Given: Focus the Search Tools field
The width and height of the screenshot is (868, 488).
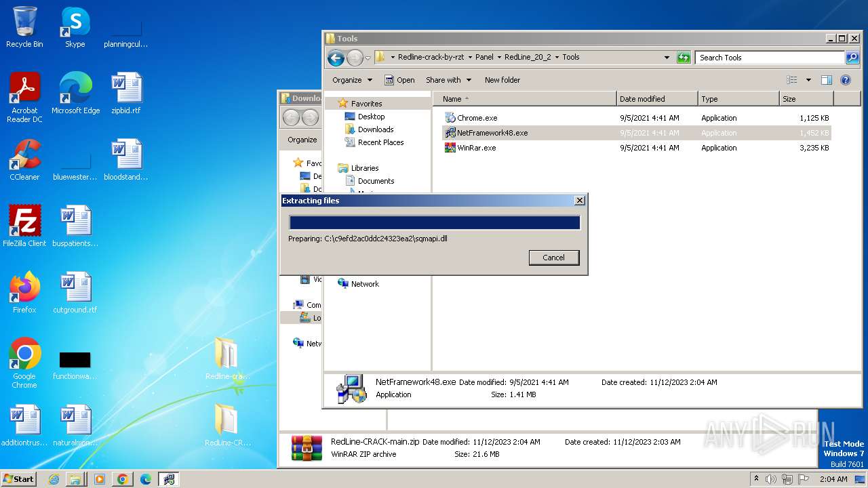Looking at the screenshot, I should (769, 58).
